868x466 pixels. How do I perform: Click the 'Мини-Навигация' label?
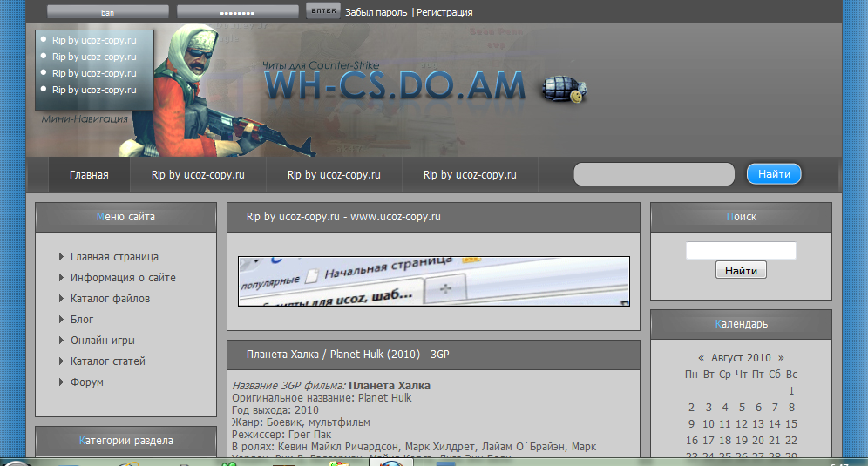[x=85, y=119]
